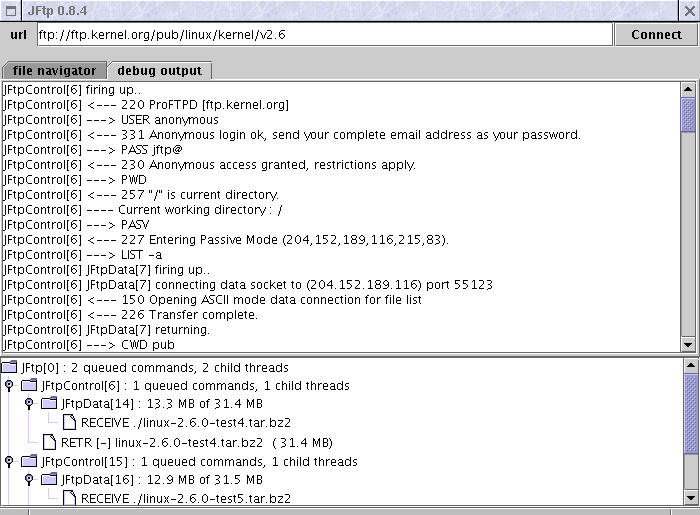Click log line '---> PASV'
The width and height of the screenshot is (700, 515).
76,225
